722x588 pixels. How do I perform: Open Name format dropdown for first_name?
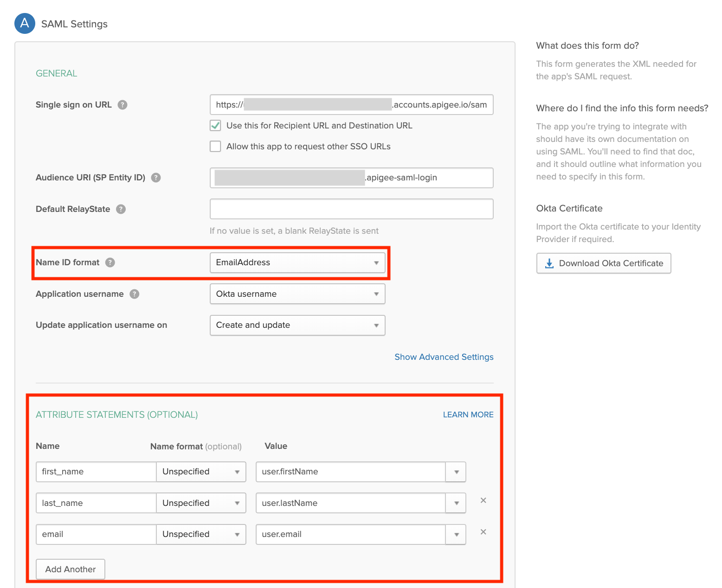click(x=201, y=472)
